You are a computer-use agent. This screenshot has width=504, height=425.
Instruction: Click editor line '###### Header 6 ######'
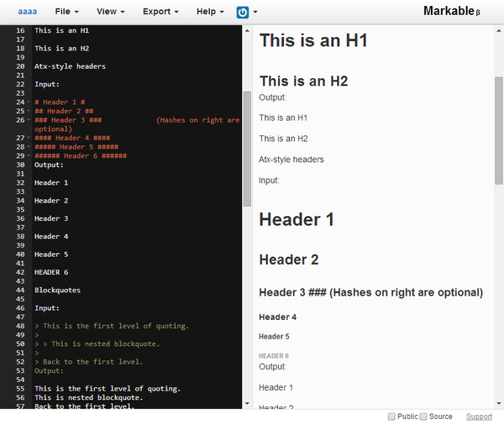(x=81, y=156)
